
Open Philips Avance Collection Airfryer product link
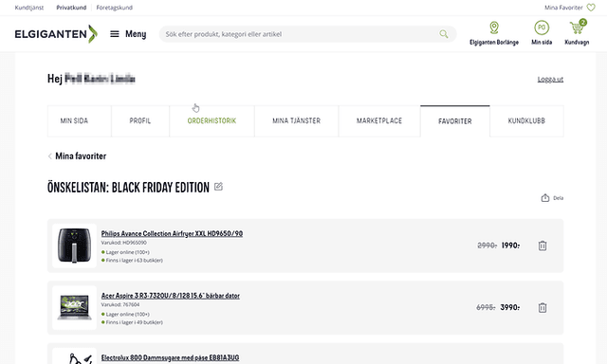pyautogui.click(x=172, y=233)
